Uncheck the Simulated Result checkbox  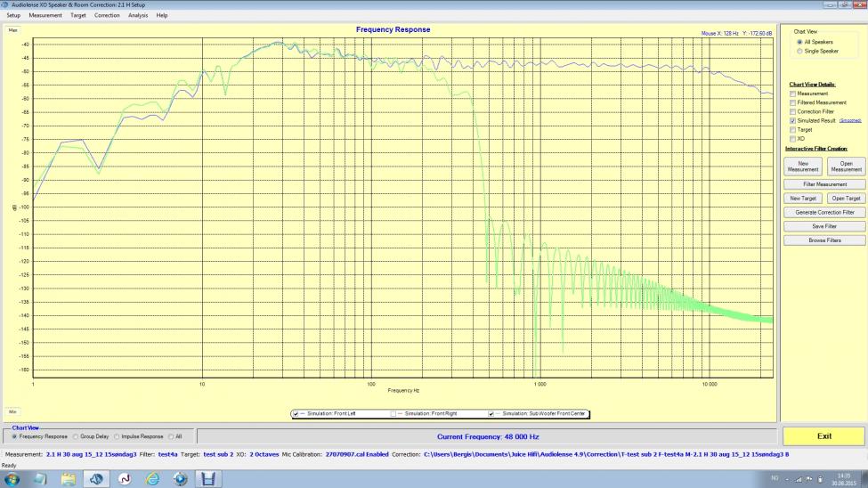(x=792, y=121)
